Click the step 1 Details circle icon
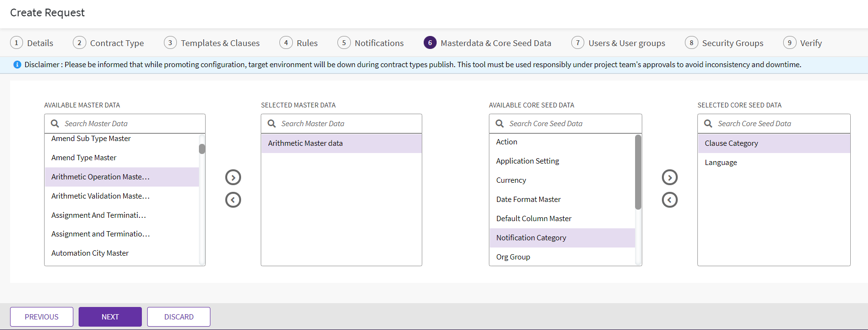Screen dimensions: 868x330 [x=16, y=43]
